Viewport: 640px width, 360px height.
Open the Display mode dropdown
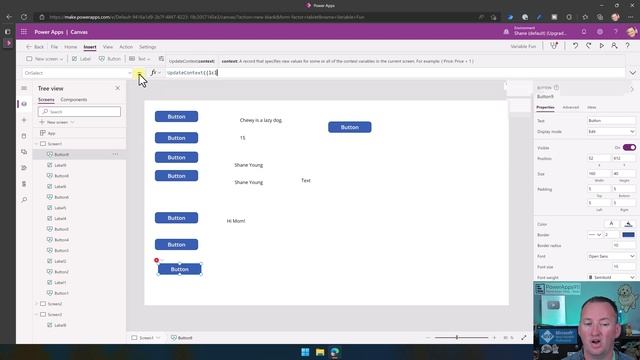click(611, 131)
